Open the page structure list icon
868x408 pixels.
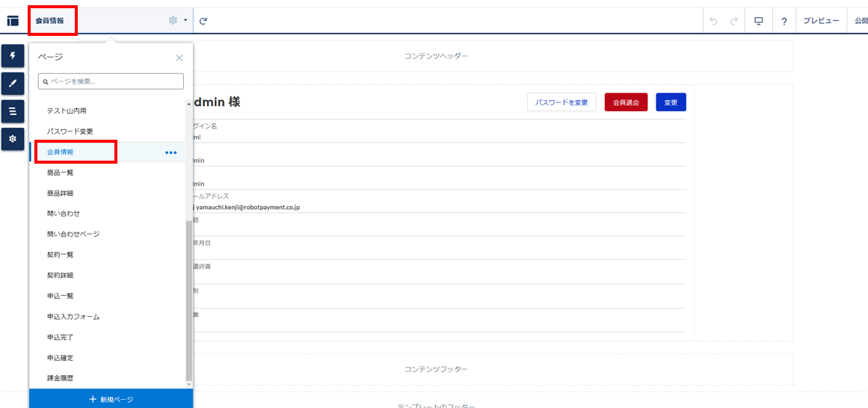(12, 111)
